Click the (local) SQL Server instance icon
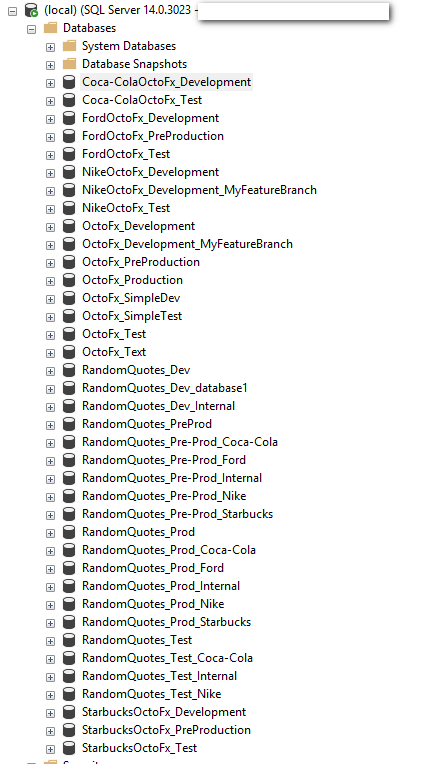The height and width of the screenshot is (764, 429). click(32, 10)
